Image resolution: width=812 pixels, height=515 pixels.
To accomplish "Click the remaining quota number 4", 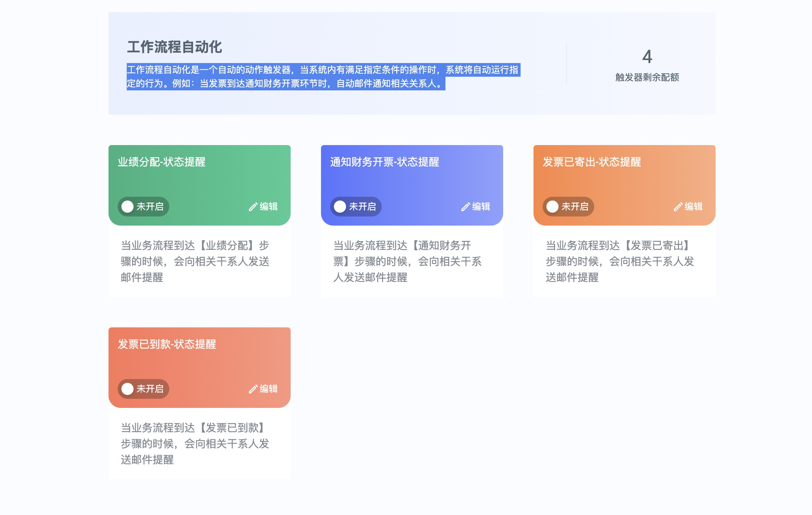I will [x=647, y=57].
